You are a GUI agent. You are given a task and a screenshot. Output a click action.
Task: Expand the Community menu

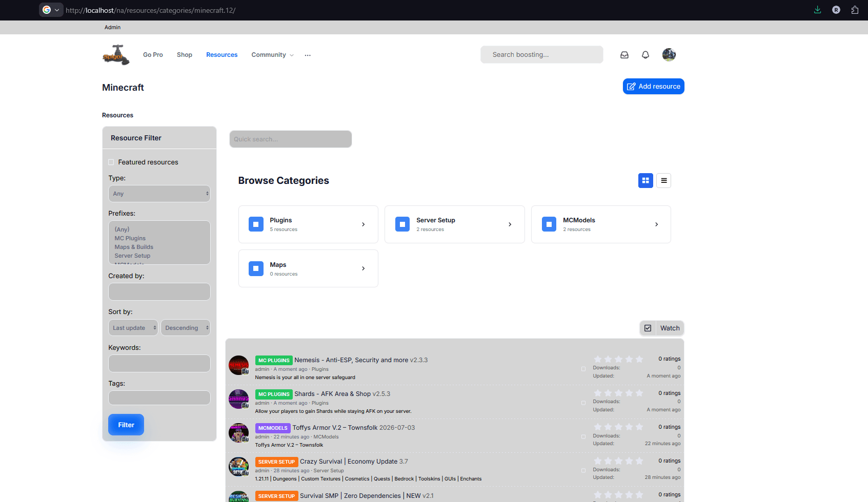click(273, 55)
